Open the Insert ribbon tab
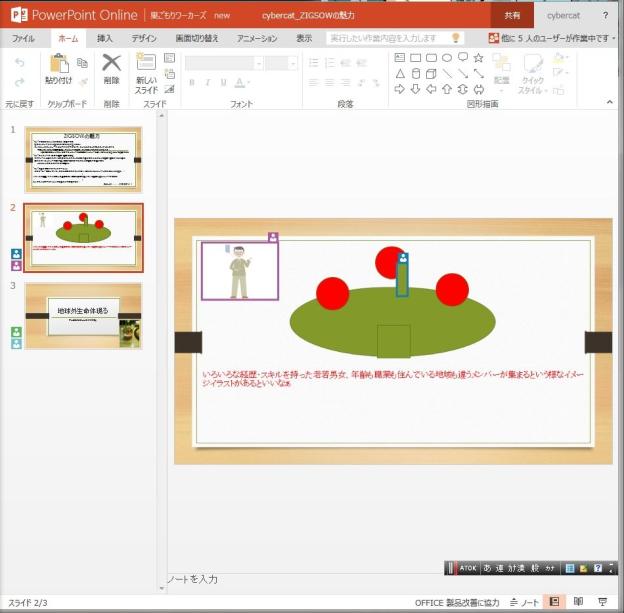Viewport: 624px width, 613px height. click(104, 38)
